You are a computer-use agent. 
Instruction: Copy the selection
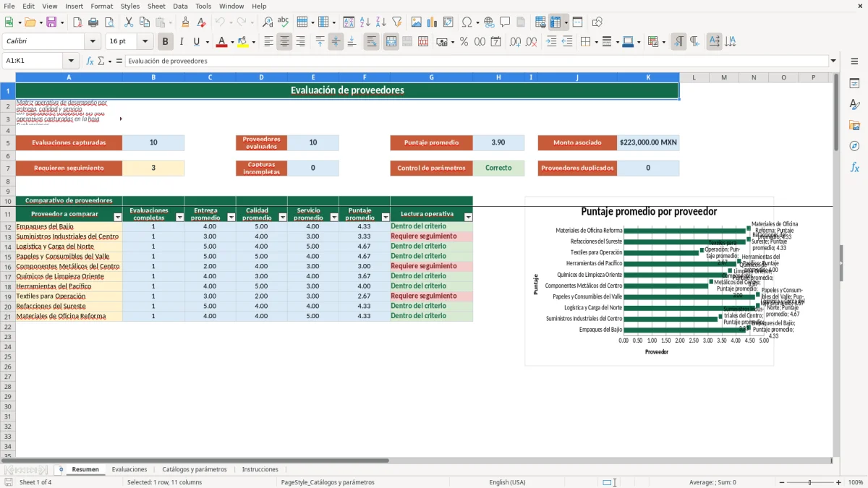(x=144, y=22)
